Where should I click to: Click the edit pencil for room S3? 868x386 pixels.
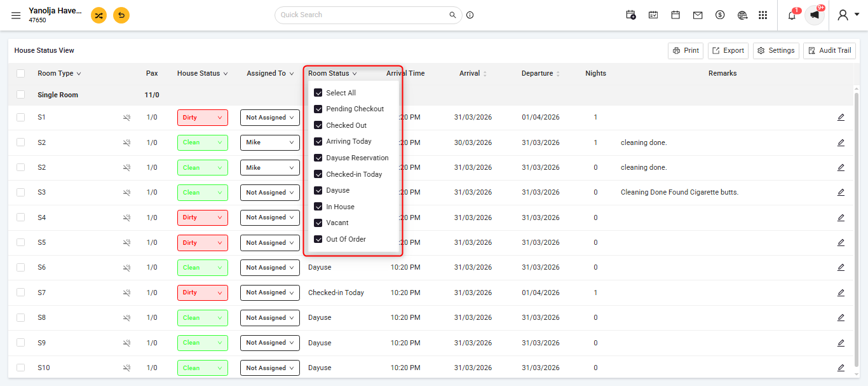coord(841,193)
